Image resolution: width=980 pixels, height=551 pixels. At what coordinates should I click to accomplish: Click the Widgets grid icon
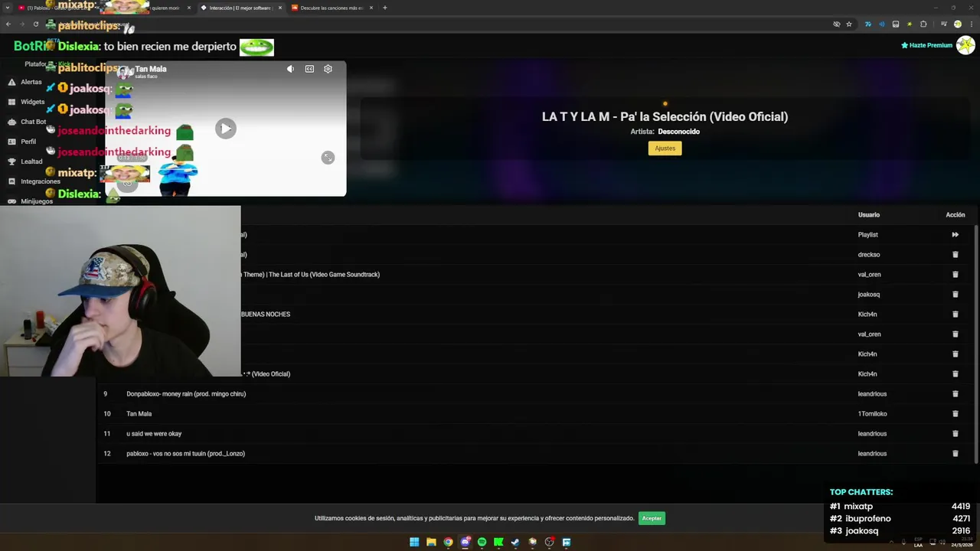coord(11,102)
